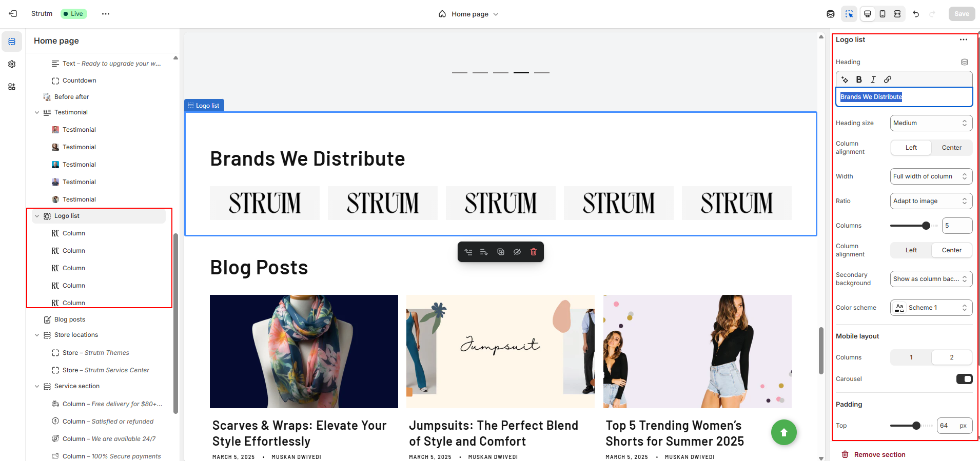Select the Before after section

(71, 97)
